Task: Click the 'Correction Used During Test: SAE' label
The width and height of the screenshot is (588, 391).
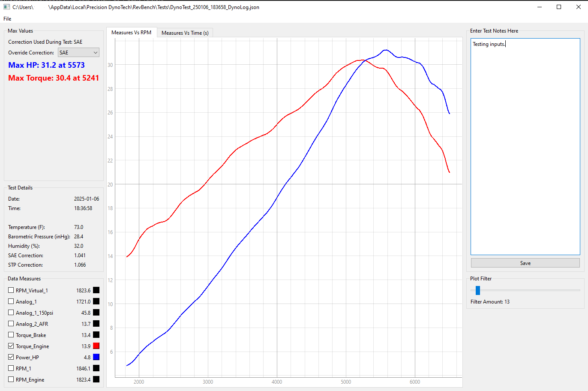Action: pos(45,42)
